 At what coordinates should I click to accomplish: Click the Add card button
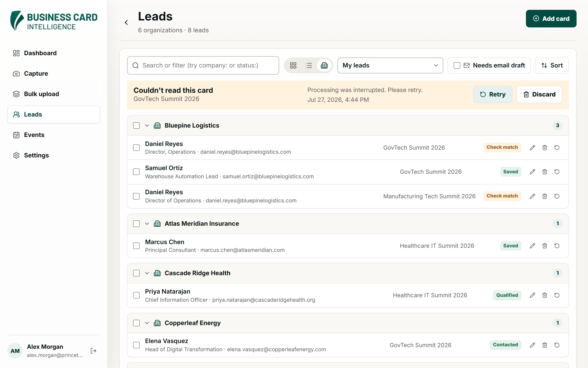pyautogui.click(x=551, y=19)
